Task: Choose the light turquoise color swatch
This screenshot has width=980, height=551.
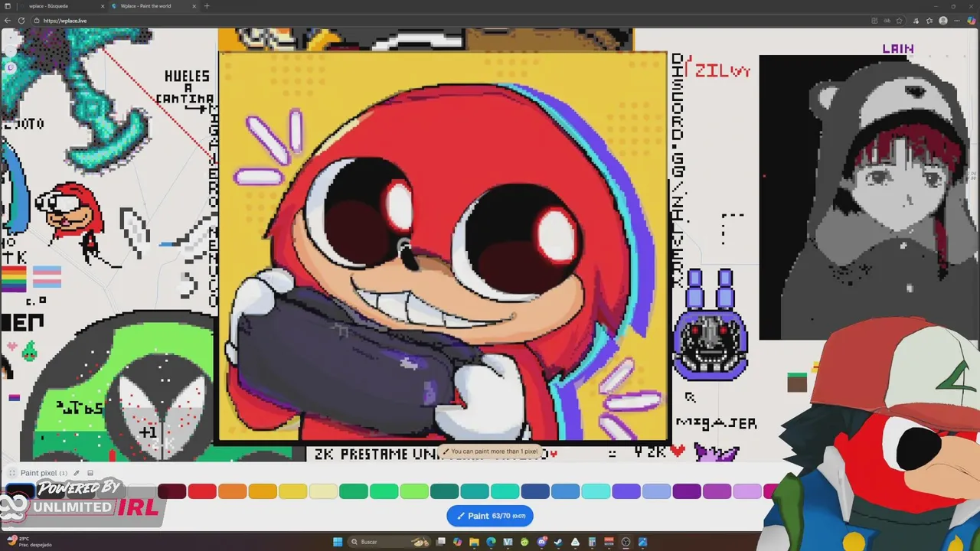Action: pos(505,491)
